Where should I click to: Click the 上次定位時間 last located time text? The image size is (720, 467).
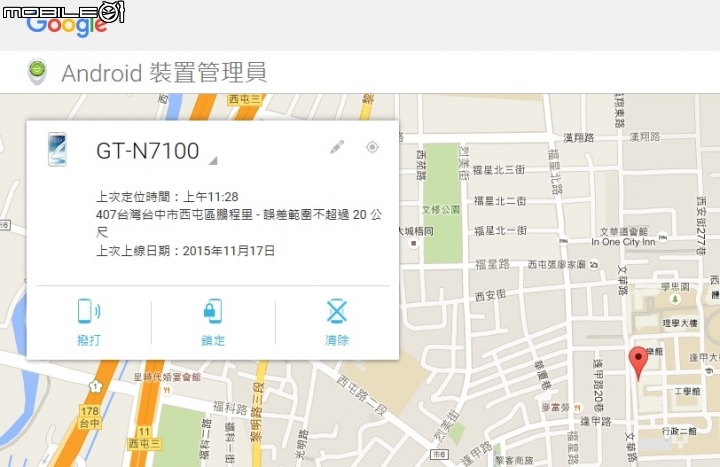pyautogui.click(x=167, y=197)
